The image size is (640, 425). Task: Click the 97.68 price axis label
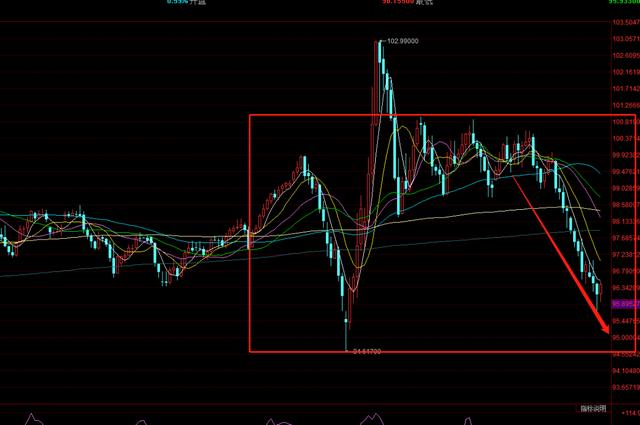tap(626, 238)
